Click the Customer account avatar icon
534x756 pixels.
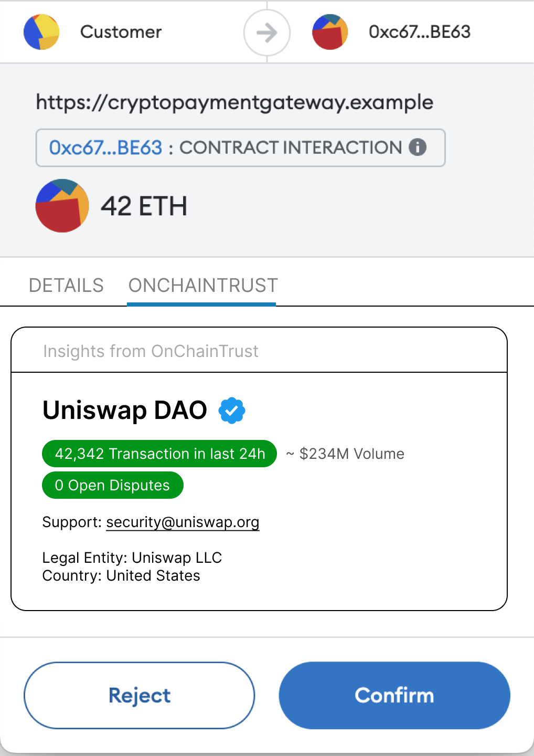[x=41, y=32]
